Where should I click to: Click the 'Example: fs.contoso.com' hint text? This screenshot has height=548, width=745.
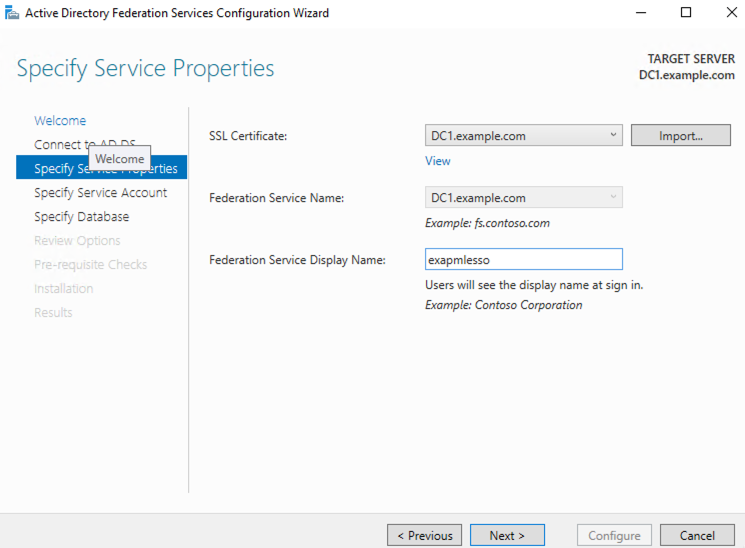pyautogui.click(x=487, y=223)
